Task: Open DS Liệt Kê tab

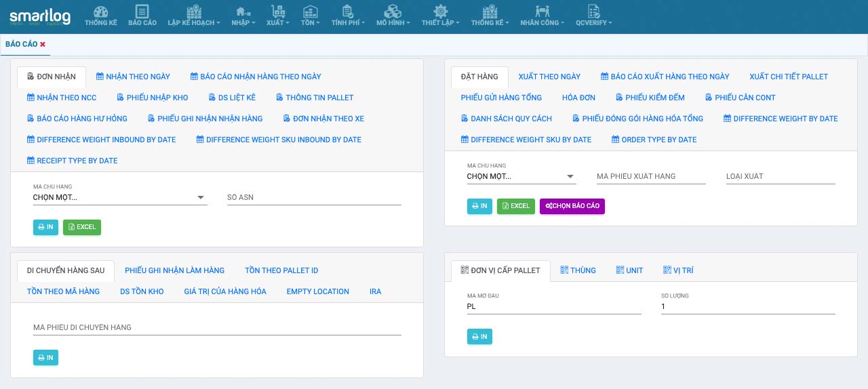Action: pos(232,98)
